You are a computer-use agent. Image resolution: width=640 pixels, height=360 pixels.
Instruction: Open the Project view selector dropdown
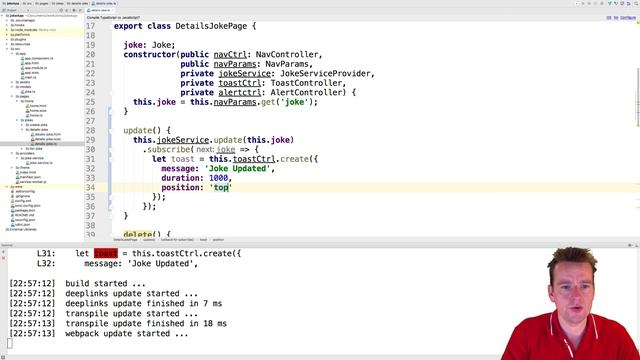point(28,10)
